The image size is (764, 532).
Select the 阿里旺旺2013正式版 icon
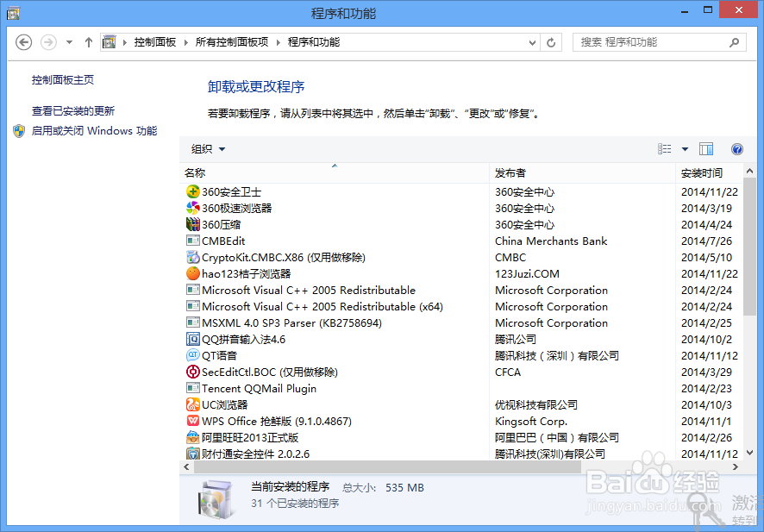(193, 437)
